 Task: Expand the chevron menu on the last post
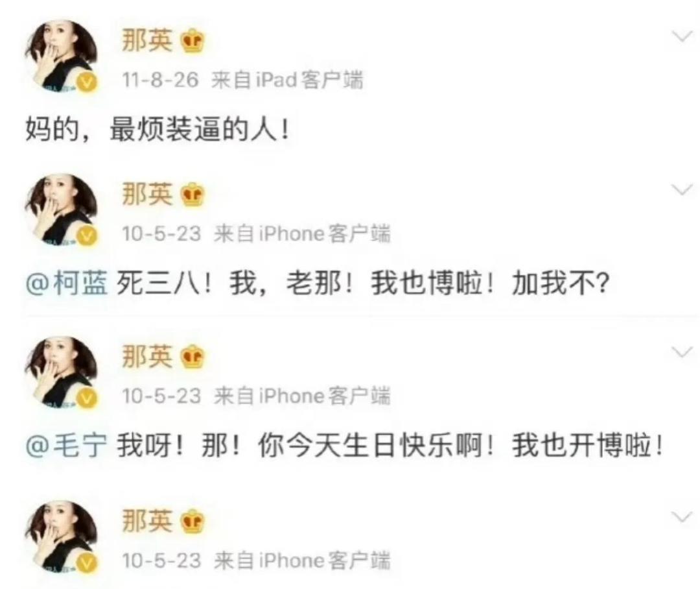pos(682,517)
